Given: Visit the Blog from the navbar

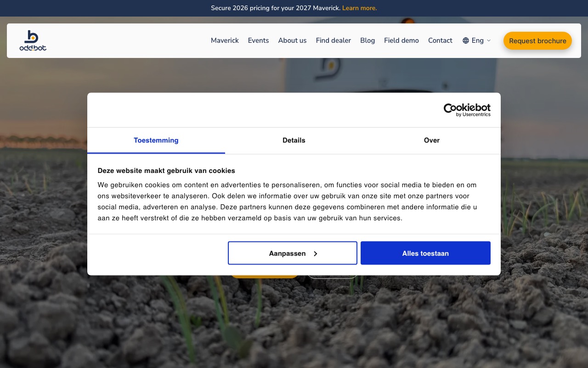Looking at the screenshot, I should click(x=367, y=40).
